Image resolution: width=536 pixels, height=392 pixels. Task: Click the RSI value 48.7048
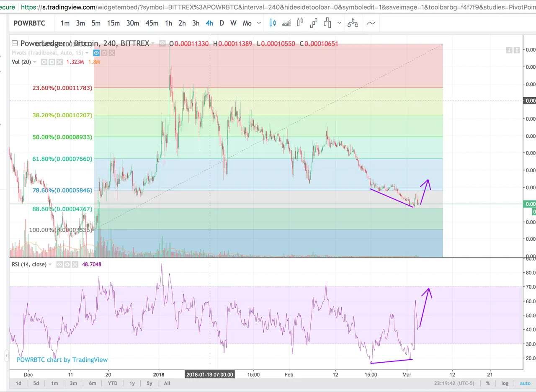click(92, 265)
